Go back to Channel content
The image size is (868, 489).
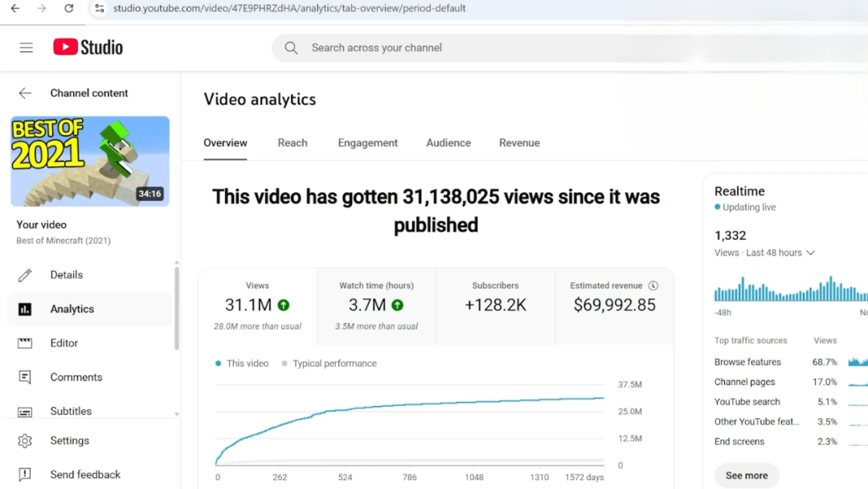tap(25, 92)
